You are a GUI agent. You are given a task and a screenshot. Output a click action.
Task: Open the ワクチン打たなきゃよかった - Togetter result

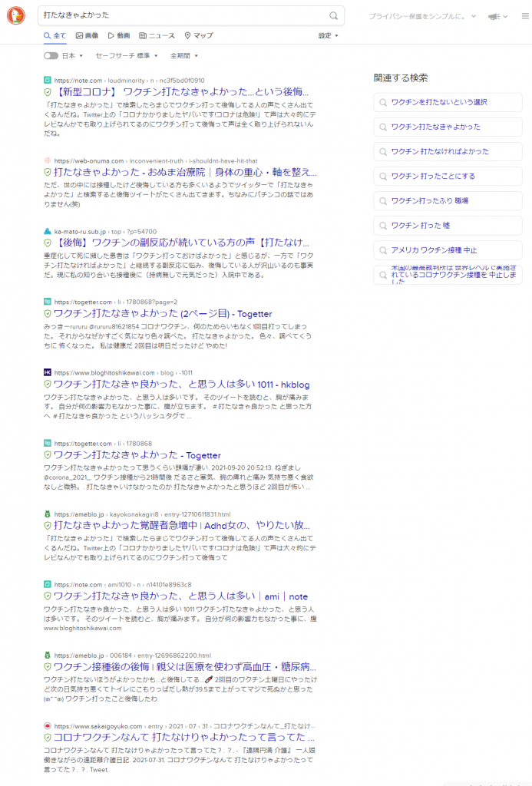(137, 455)
